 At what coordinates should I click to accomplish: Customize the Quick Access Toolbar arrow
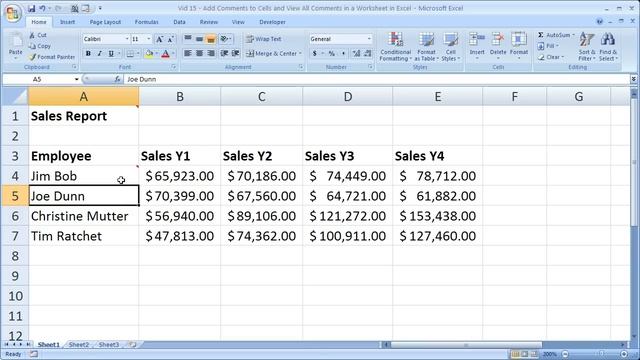point(100,8)
